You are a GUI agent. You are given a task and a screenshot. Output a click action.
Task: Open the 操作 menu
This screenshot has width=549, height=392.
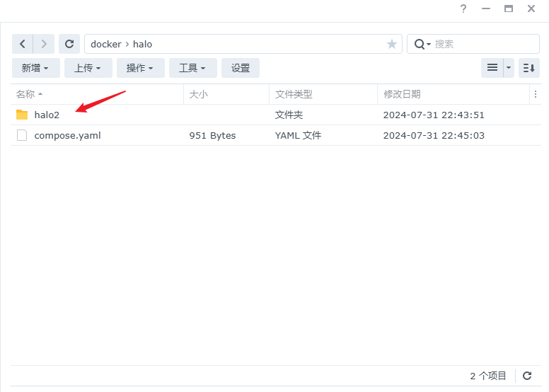(x=140, y=68)
